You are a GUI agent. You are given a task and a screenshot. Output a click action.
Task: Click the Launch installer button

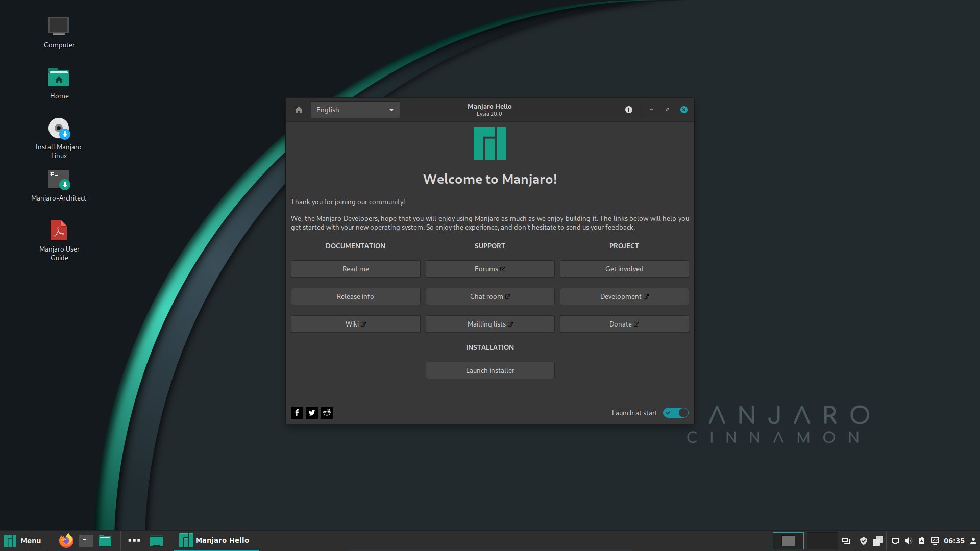489,370
